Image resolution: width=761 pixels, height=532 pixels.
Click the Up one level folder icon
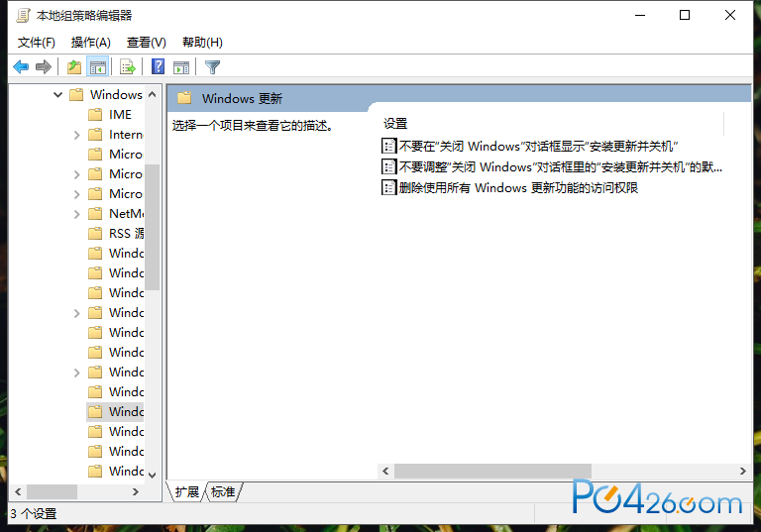click(x=74, y=66)
